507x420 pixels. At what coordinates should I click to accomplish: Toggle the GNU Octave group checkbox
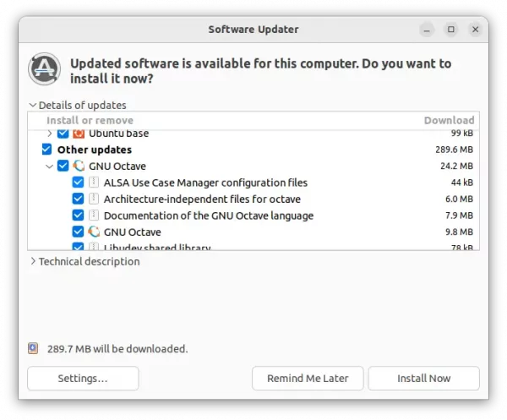pyautogui.click(x=63, y=166)
